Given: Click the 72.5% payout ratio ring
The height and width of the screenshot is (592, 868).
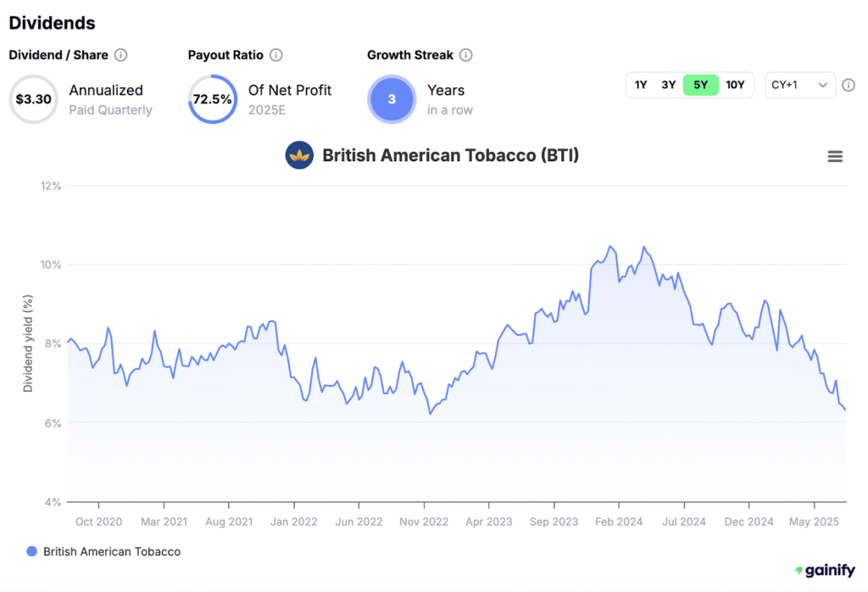Looking at the screenshot, I should point(213,99).
